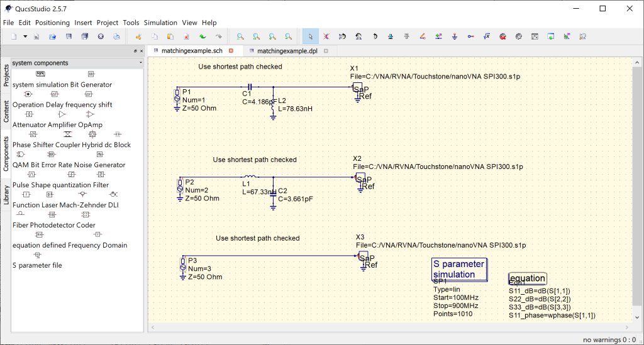Click the undo green arrow icon
Image resolution: width=644 pixels, height=345 pixels.
(203, 36)
